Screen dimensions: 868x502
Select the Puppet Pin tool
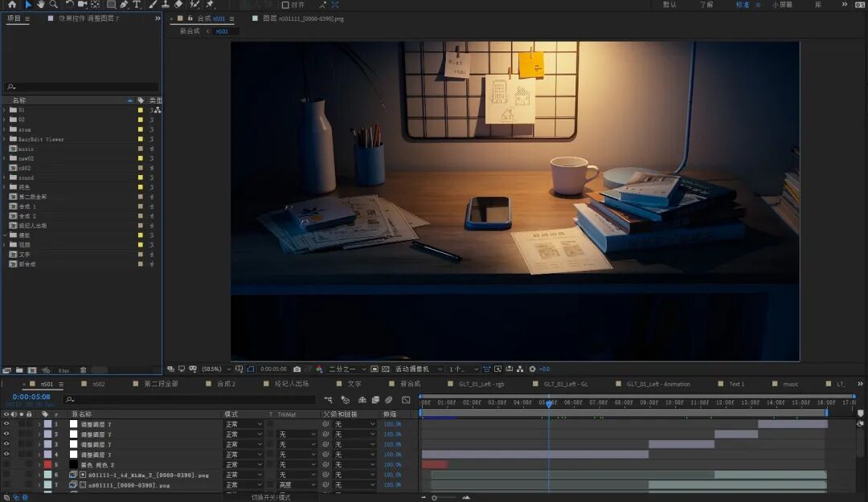(x=210, y=4)
